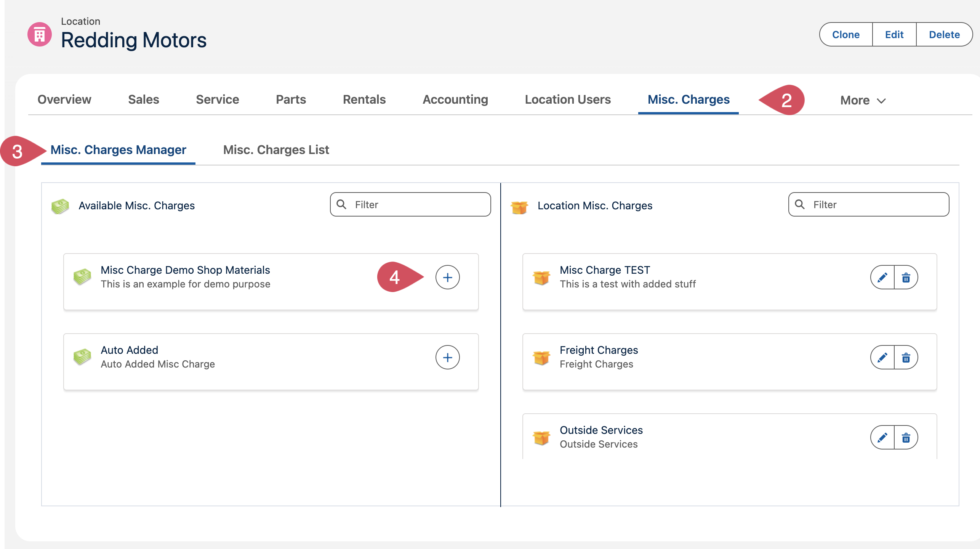The image size is (980, 549).
Task: Open the Overview tab
Action: (64, 100)
